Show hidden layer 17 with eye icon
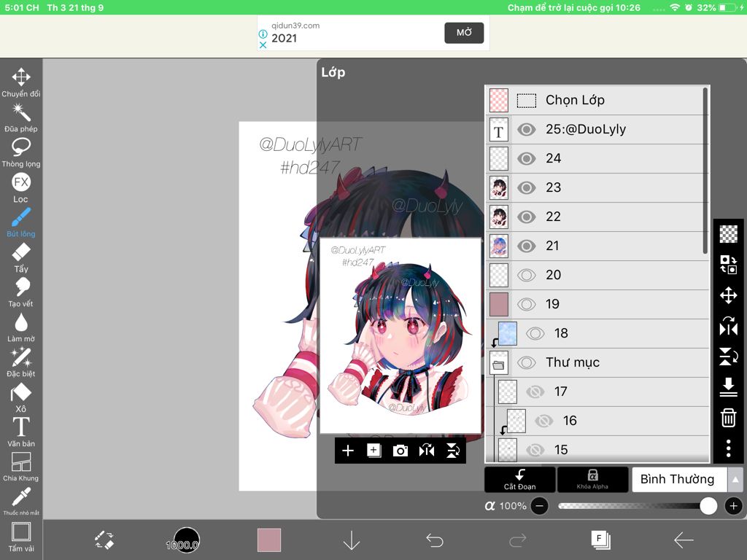Viewport: 747px width, 560px height. (535, 392)
